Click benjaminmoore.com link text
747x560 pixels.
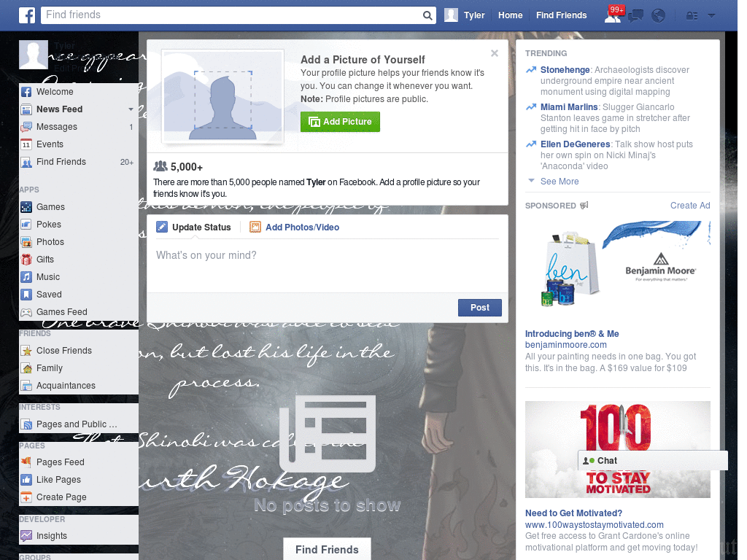565,345
